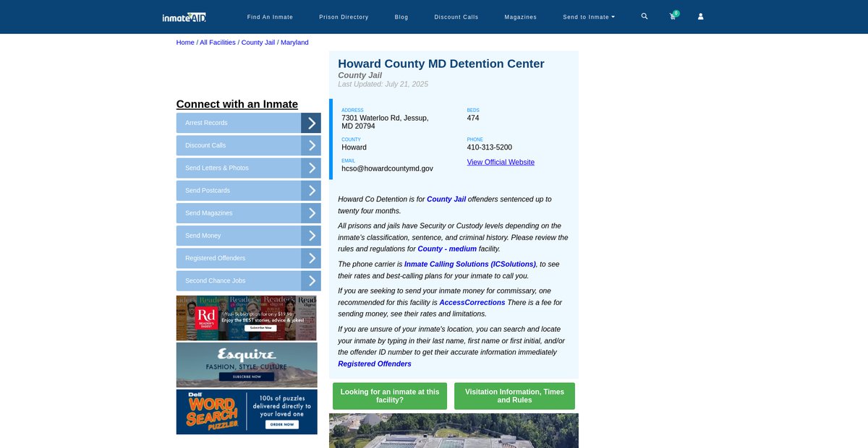
Task: Follow the County Jail breadcrumb link
Action: point(258,43)
